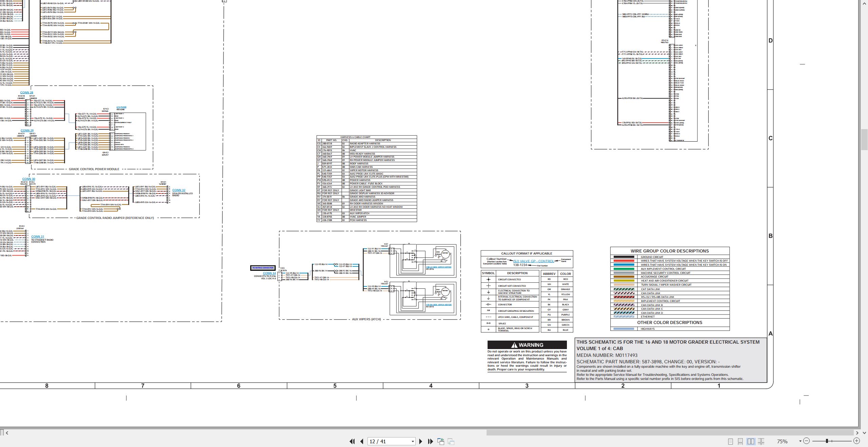Click the SPLICE symbol in legend

(x=488, y=323)
